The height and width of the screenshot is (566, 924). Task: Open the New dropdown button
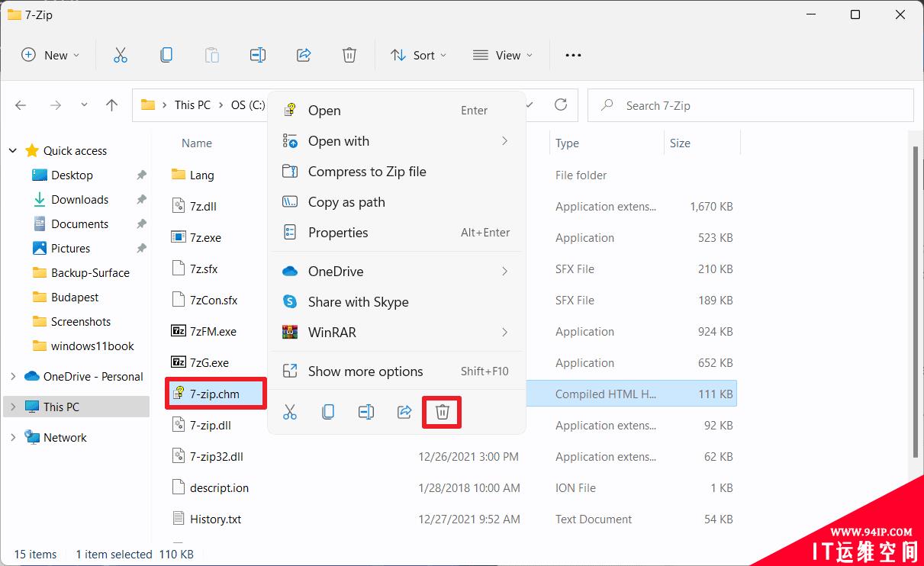click(x=50, y=55)
